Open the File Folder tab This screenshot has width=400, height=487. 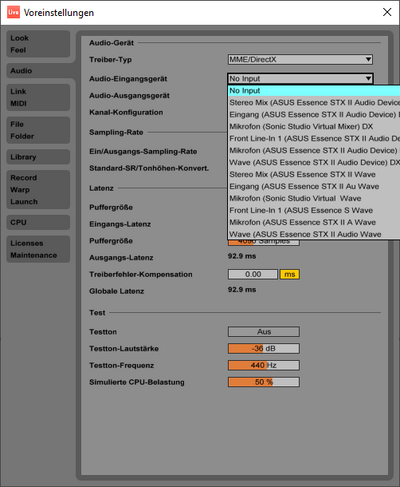click(38, 130)
